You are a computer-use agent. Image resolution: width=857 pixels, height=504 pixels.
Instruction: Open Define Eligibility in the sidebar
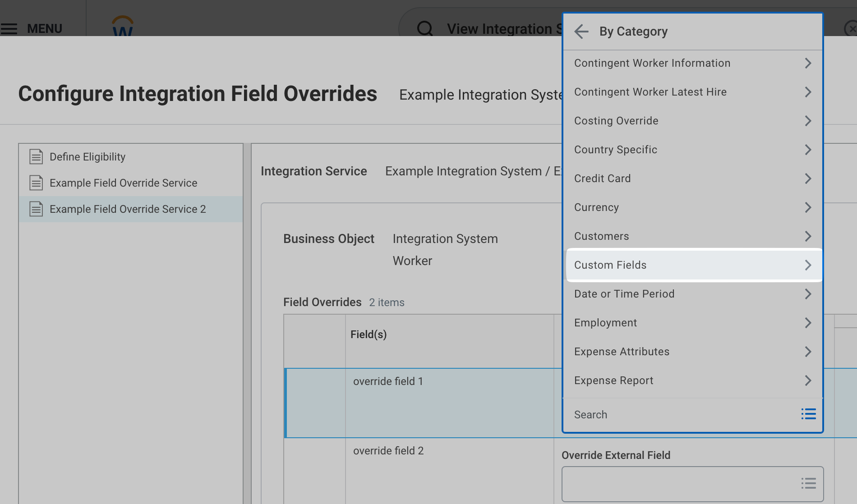click(131, 157)
